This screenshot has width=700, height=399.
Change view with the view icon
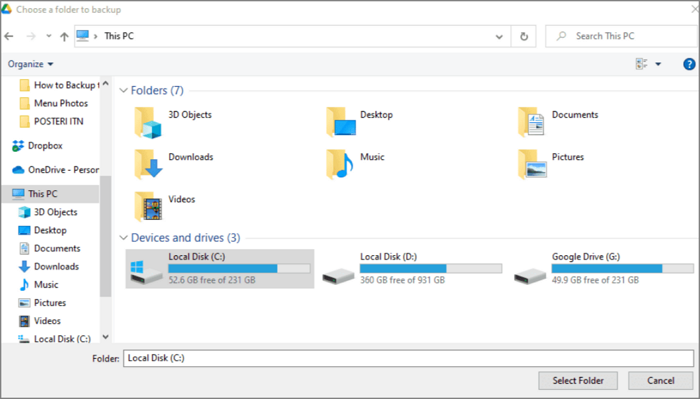(x=642, y=64)
